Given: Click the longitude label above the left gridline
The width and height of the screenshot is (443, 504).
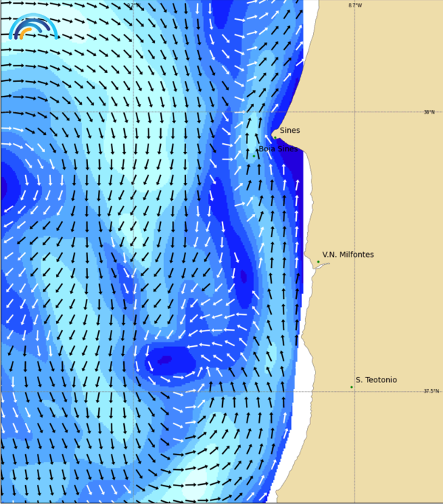Looking at the screenshot, I should (133, 5).
